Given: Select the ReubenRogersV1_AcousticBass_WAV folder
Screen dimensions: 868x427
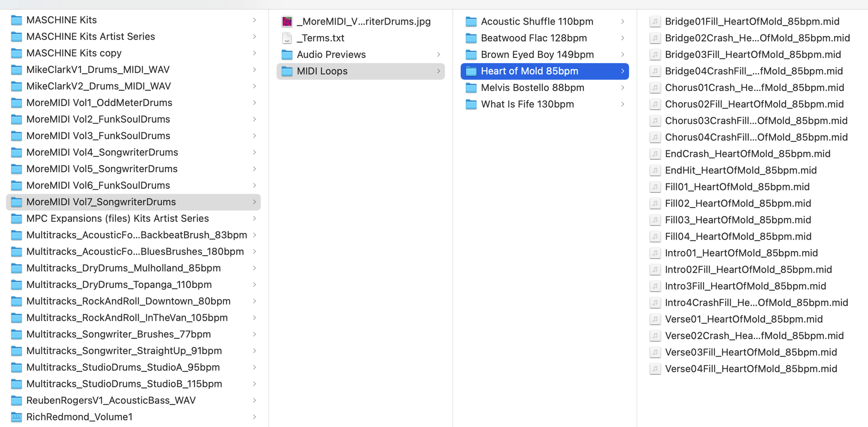Looking at the screenshot, I should 111,401.
